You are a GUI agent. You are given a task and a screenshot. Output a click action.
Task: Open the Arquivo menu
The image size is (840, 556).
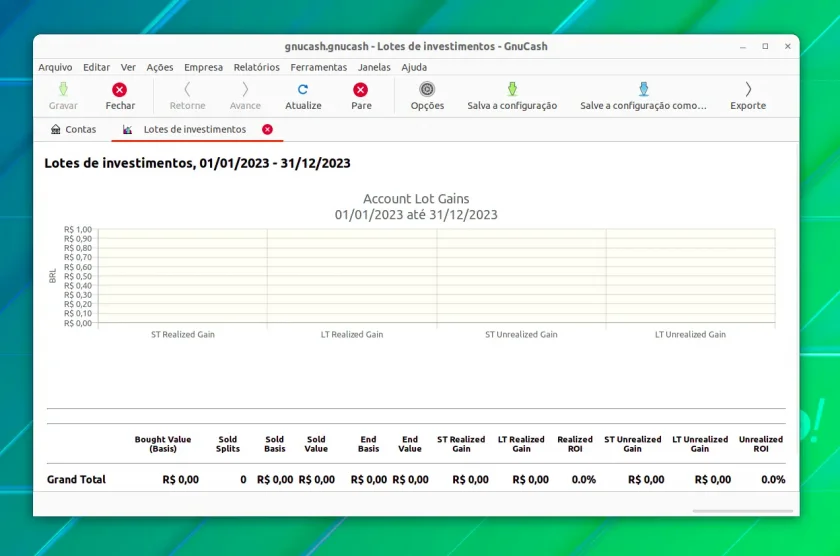coord(55,67)
